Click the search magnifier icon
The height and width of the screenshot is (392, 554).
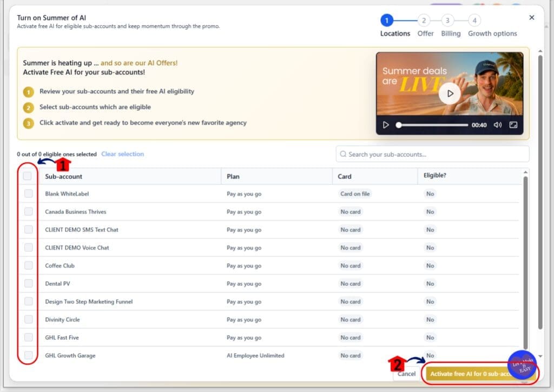(x=342, y=154)
